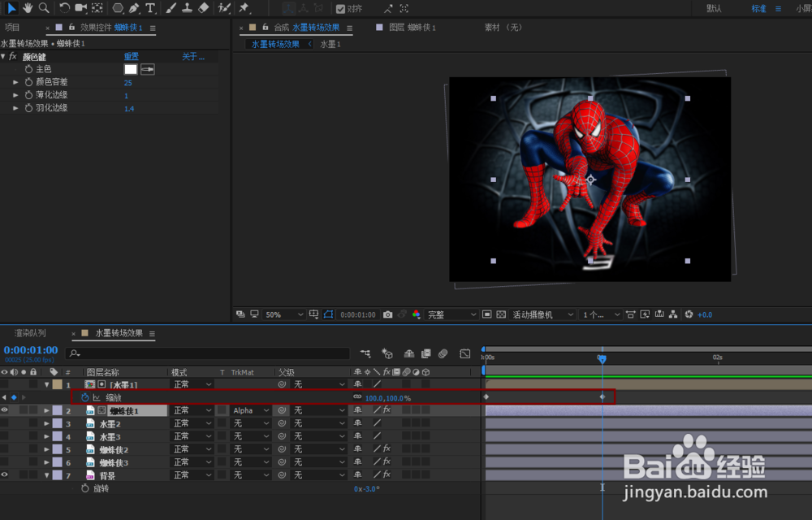The height and width of the screenshot is (520, 812).
Task: Toggle the transparency grid in the viewer
Action: pos(501,314)
